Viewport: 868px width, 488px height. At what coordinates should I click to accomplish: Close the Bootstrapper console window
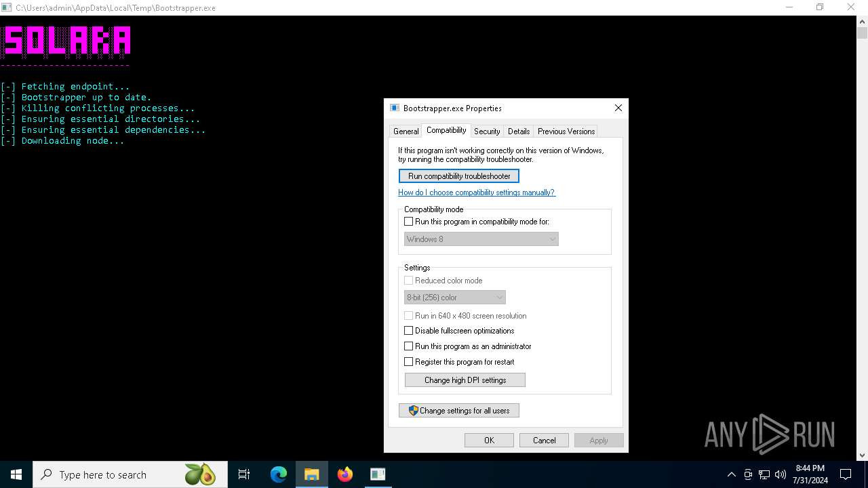[x=851, y=7]
